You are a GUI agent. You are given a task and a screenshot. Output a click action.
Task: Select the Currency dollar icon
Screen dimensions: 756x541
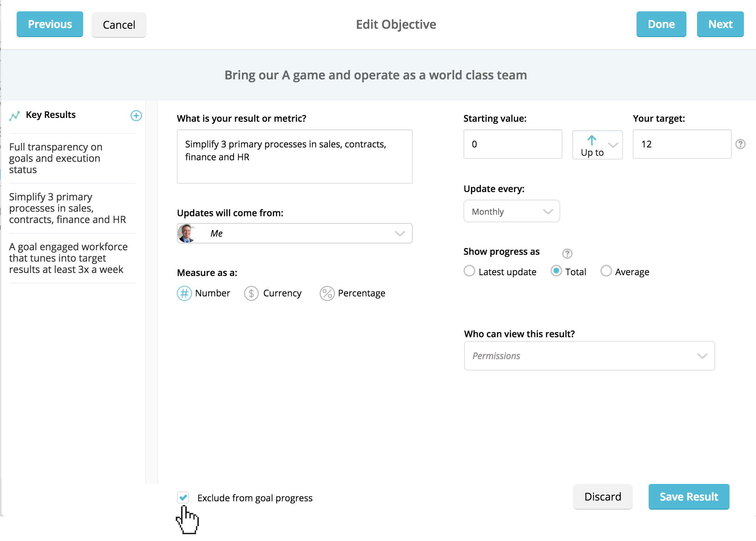click(251, 293)
